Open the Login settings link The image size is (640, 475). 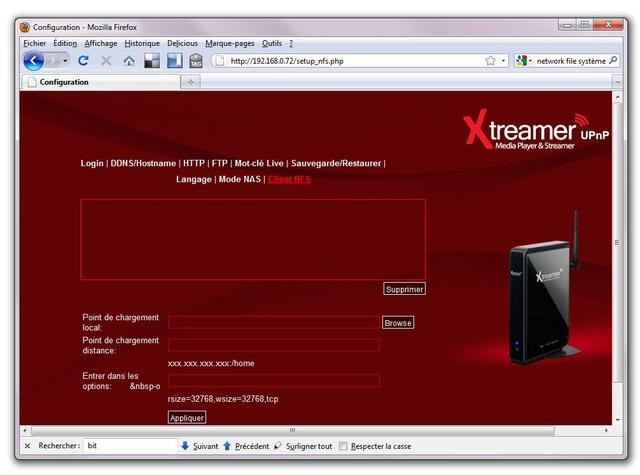click(x=92, y=163)
